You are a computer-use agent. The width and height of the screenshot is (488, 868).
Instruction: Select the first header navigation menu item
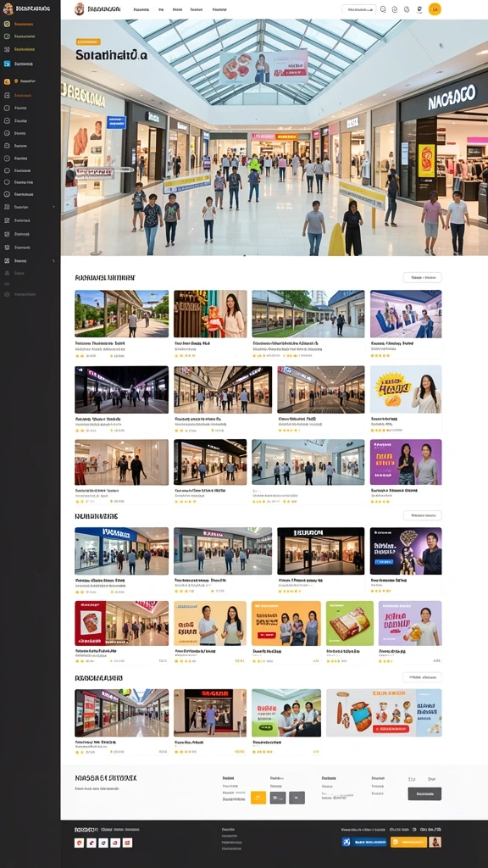[x=141, y=9]
